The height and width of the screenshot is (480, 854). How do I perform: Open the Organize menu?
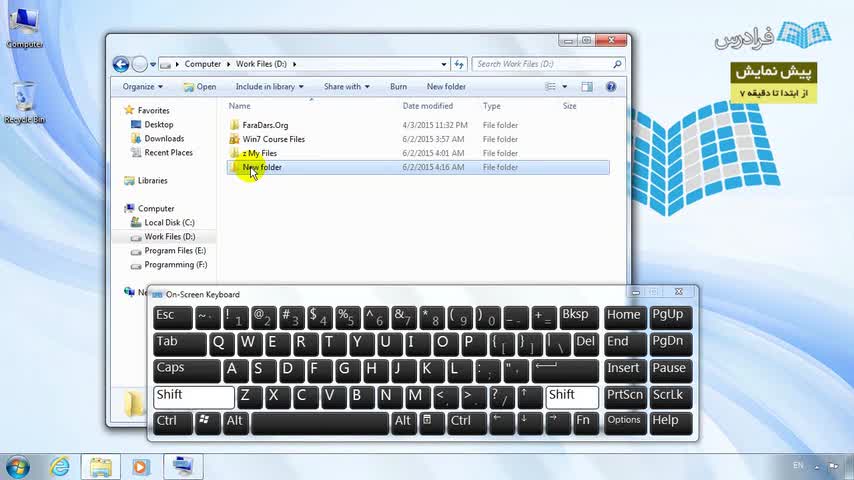(142, 87)
